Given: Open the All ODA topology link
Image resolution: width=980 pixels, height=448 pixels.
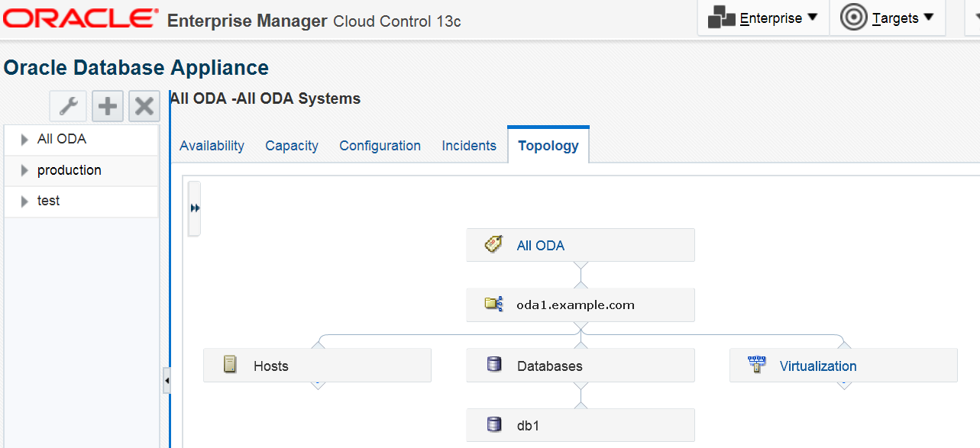Looking at the screenshot, I should click(x=541, y=246).
